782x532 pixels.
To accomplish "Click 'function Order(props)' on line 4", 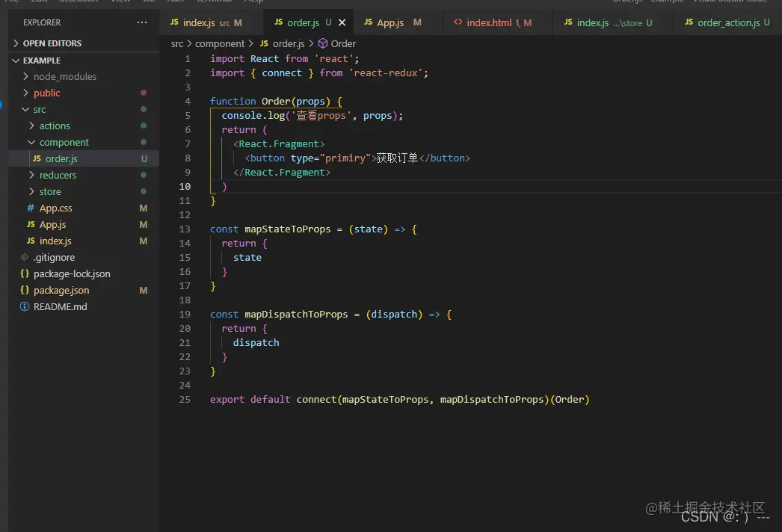I will tap(270, 101).
